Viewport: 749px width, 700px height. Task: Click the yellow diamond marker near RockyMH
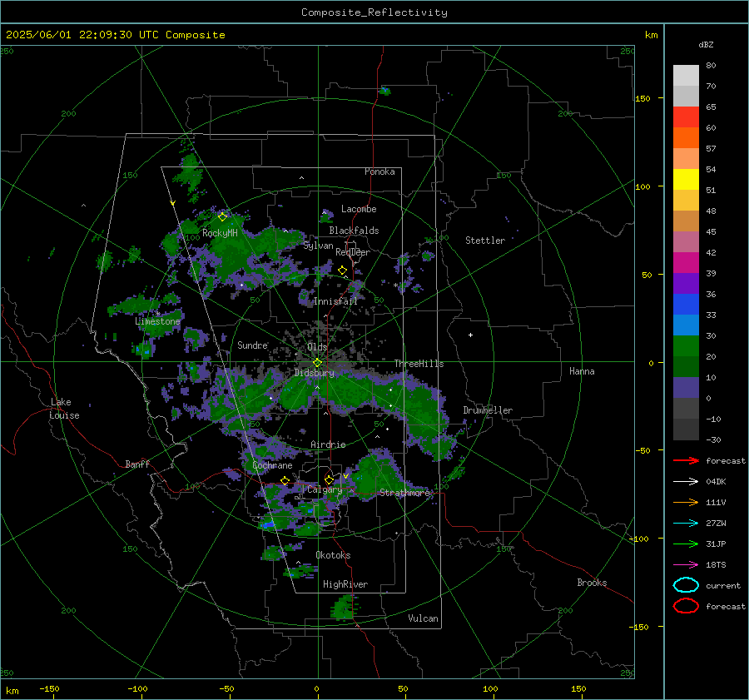click(222, 217)
